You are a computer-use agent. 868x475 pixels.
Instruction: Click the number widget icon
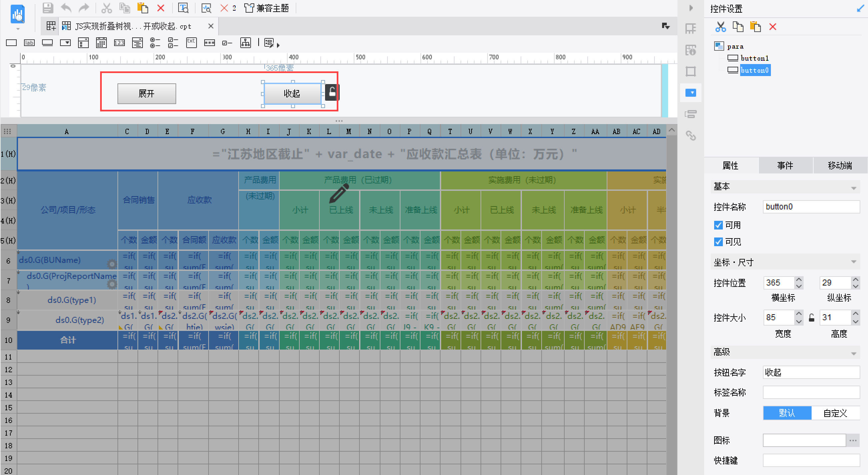pos(119,43)
